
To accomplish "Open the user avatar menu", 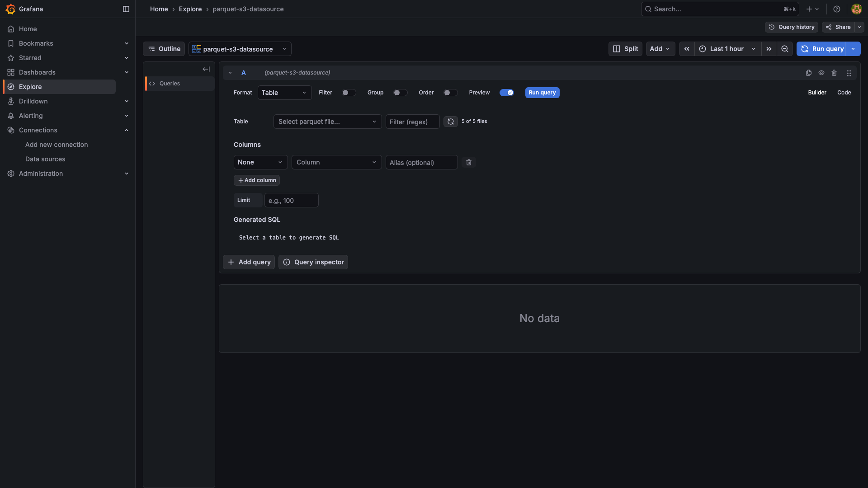I will coord(856,9).
